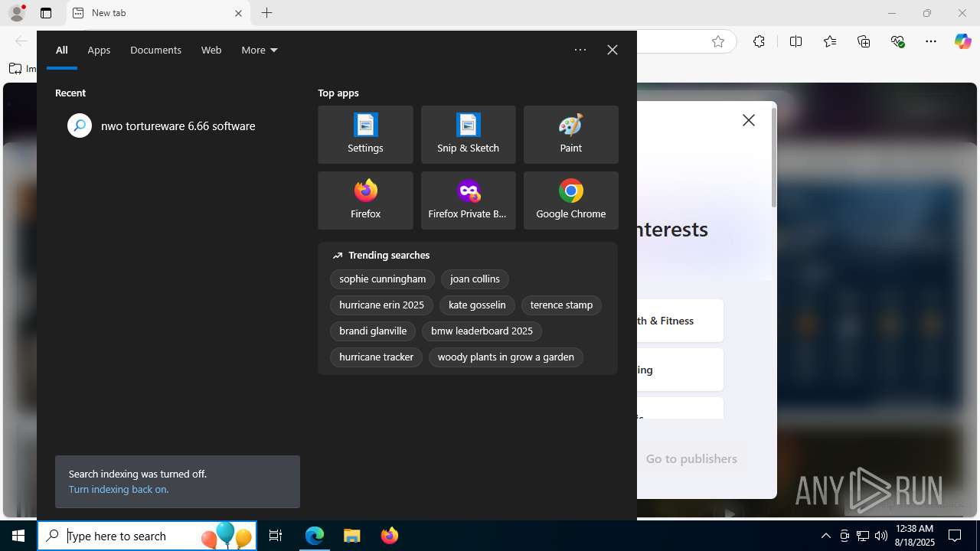The height and width of the screenshot is (551, 980).
Task: Add a new tab in Edge
Action: tap(266, 13)
